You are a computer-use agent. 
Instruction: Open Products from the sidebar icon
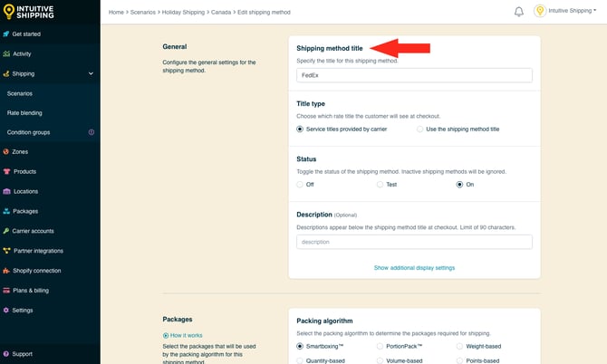pos(6,171)
